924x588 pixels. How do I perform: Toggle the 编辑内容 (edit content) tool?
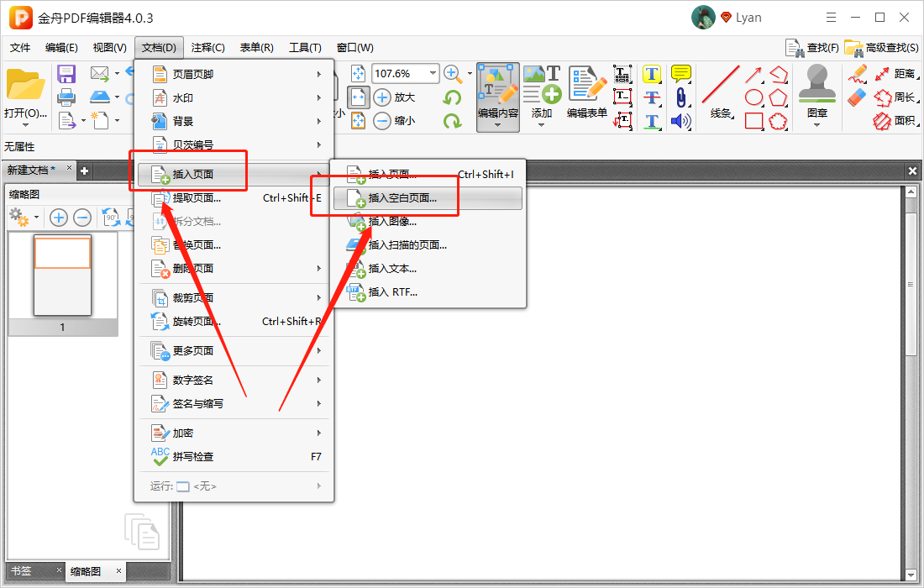(x=497, y=92)
